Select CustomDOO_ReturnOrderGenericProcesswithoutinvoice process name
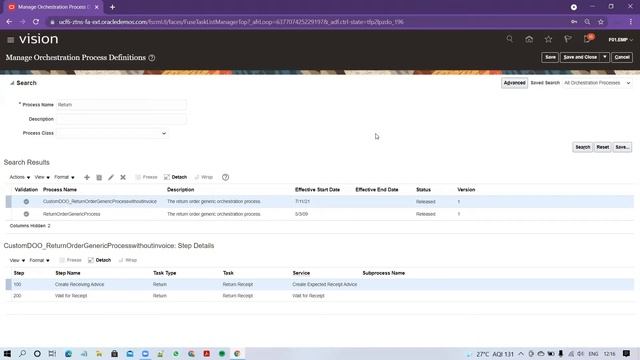 coord(100,202)
